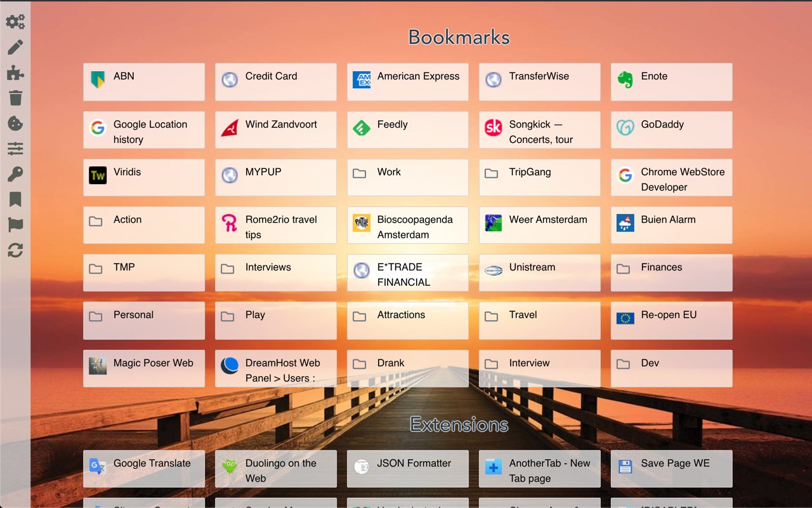Click the Google Translate extension icon

(x=98, y=467)
